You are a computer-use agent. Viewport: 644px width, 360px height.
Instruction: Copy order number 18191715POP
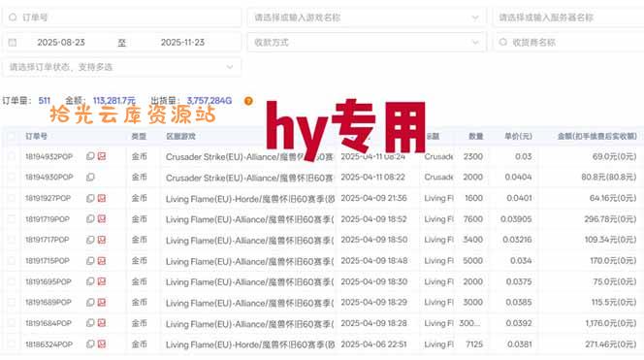click(x=90, y=261)
